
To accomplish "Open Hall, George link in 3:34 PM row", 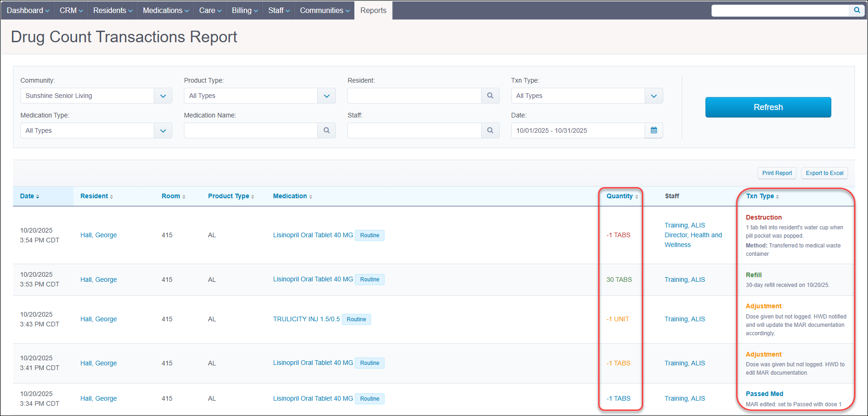I will 98,398.
